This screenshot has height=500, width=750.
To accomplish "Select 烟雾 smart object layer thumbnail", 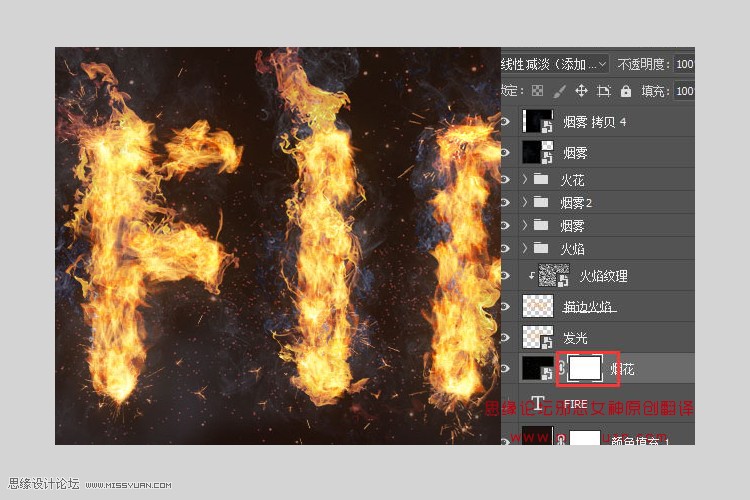I will [x=538, y=152].
